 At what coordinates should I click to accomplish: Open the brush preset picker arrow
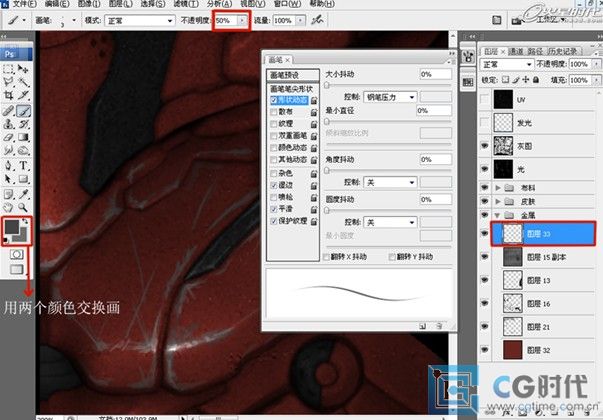(x=74, y=20)
